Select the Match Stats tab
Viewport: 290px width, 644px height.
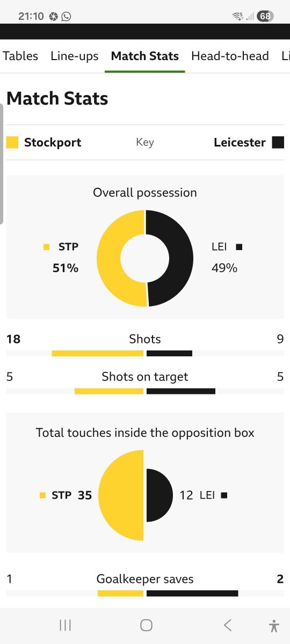point(145,56)
